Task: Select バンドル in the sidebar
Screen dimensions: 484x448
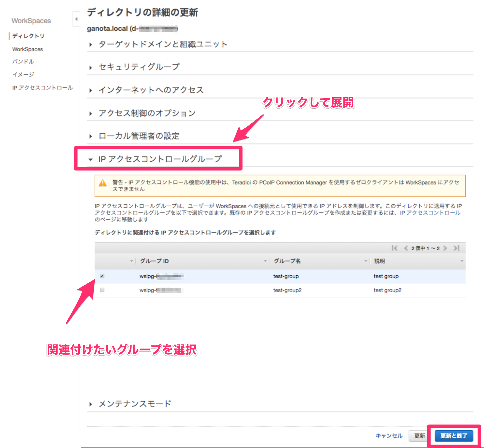Action: pos(23,62)
